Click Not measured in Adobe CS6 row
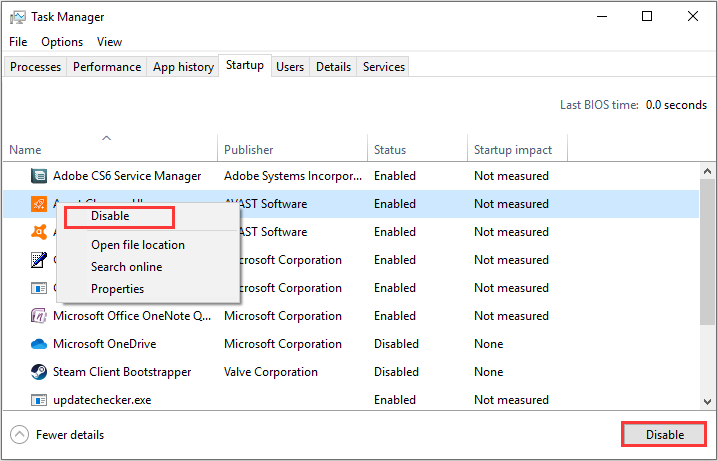This screenshot has width=718, height=461. (x=511, y=176)
